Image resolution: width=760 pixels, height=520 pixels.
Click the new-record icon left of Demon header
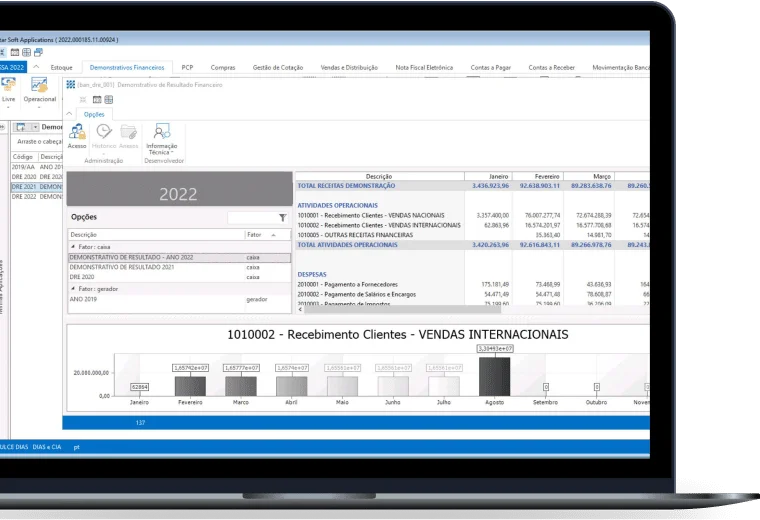coord(21,127)
